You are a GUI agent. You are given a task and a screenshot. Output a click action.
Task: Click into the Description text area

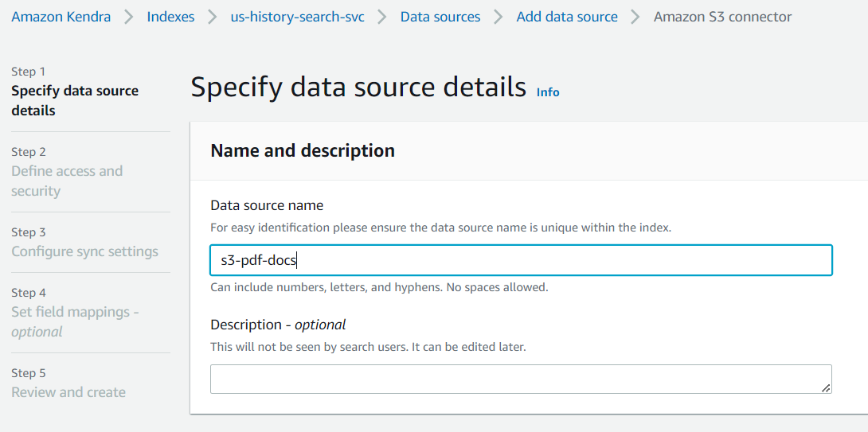pyautogui.click(x=521, y=379)
